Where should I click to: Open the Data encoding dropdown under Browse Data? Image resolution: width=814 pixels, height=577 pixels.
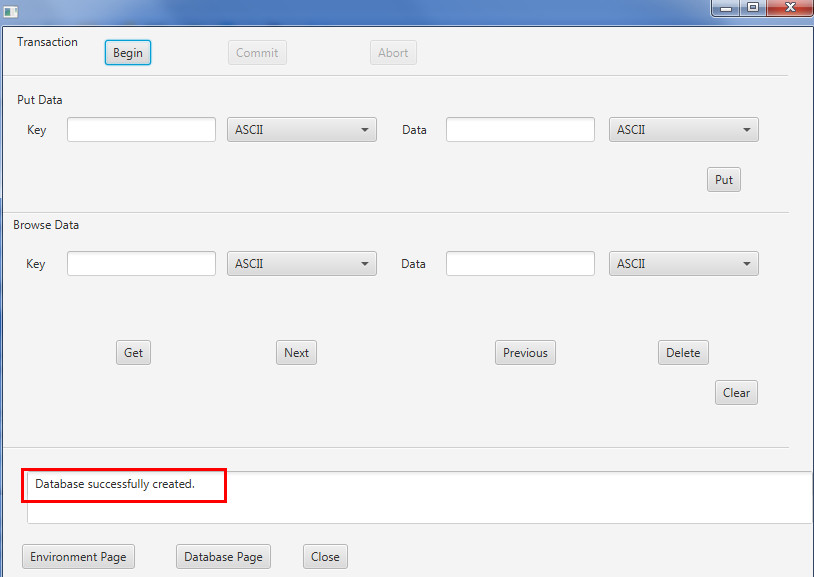(683, 263)
